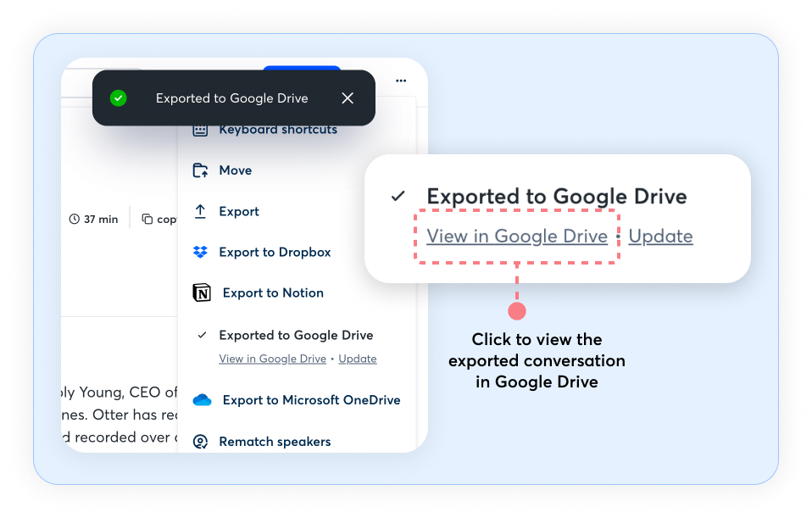Click the Move folder icon
This screenshot has height=518, width=812.
[x=200, y=170]
